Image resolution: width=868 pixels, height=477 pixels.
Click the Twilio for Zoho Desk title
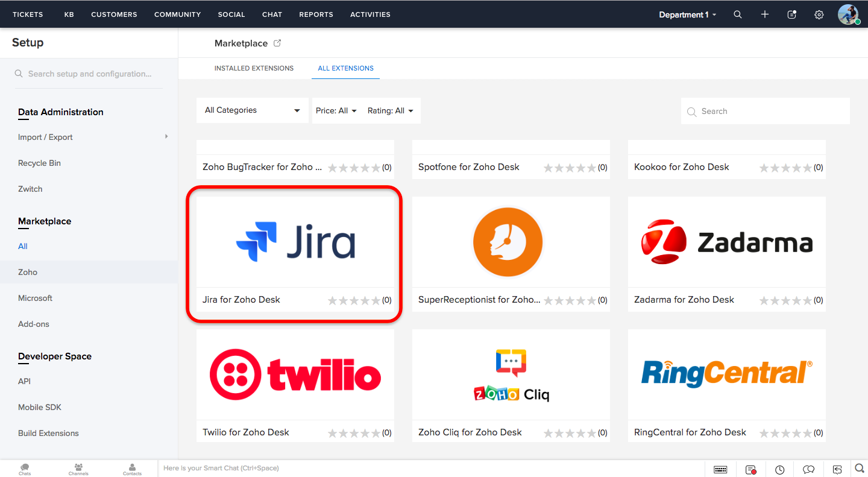tap(246, 432)
